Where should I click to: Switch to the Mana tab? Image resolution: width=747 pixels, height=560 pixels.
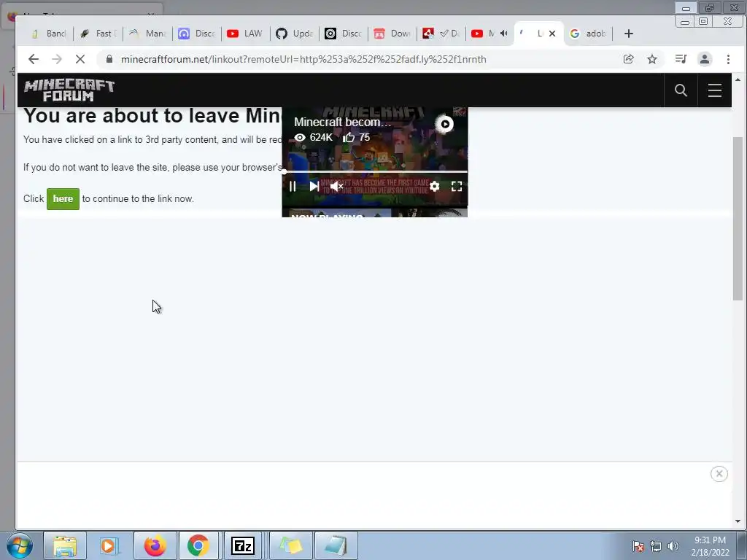[x=147, y=34]
